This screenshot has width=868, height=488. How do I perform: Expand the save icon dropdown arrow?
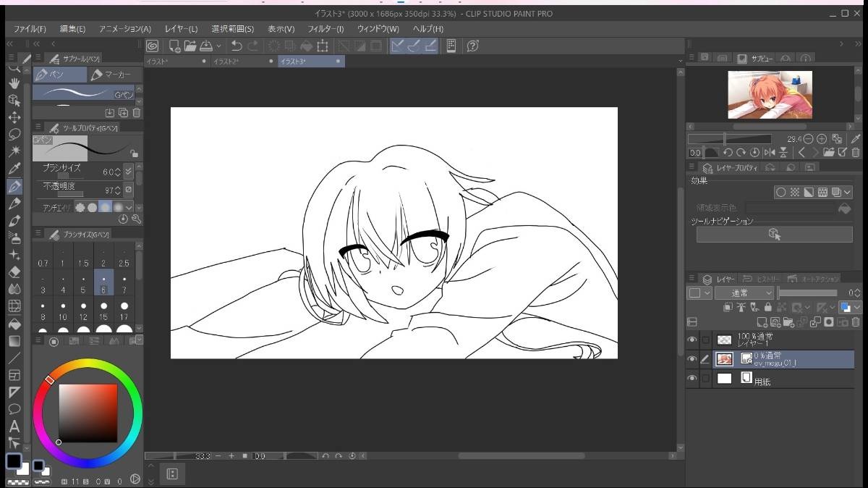[x=218, y=46]
